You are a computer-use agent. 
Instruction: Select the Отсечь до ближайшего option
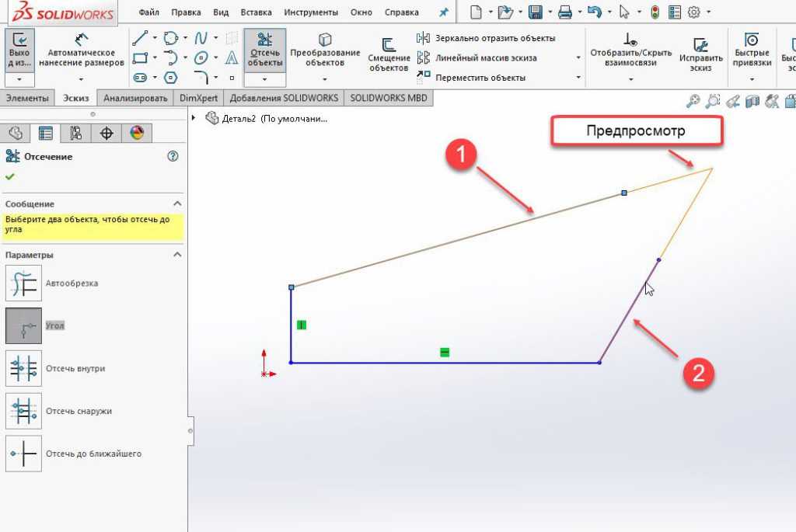23,454
